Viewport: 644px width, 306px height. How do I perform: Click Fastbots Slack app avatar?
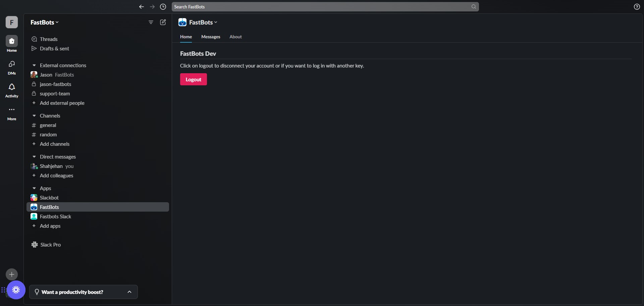[34, 216]
